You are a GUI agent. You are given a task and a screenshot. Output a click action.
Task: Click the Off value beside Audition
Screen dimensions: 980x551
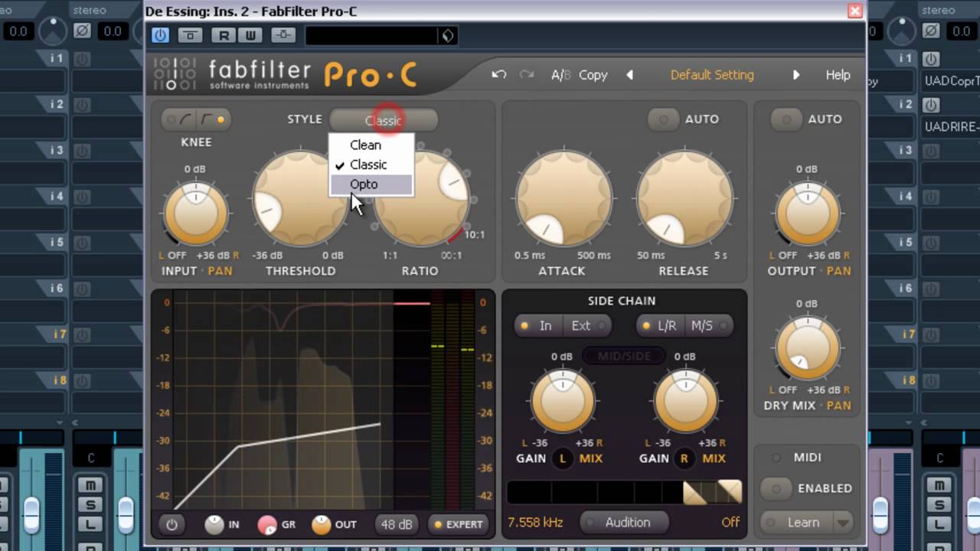tap(730, 523)
